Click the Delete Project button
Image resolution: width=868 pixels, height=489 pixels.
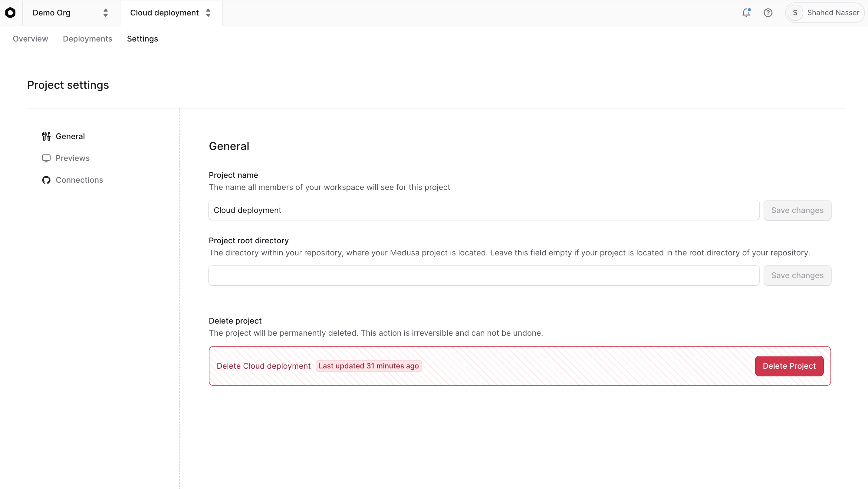789,366
